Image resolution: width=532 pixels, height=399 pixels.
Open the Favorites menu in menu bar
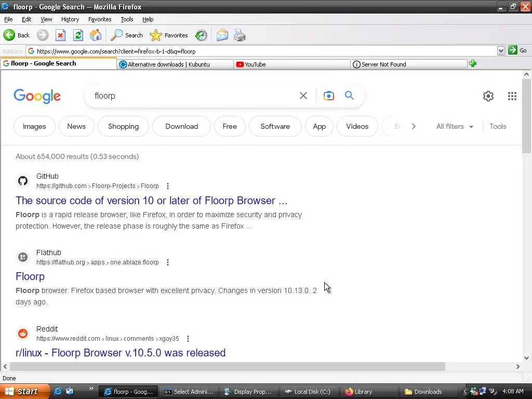[100, 19]
